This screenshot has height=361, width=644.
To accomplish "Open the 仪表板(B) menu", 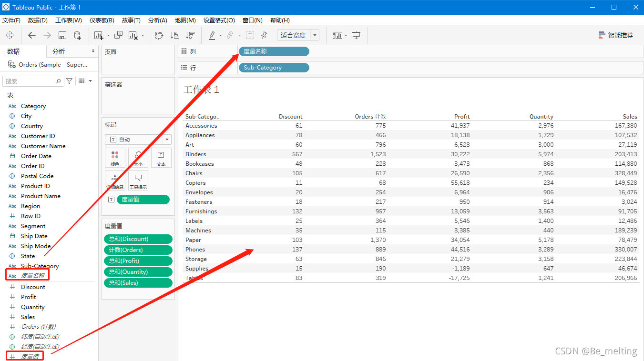I will click(x=102, y=20).
